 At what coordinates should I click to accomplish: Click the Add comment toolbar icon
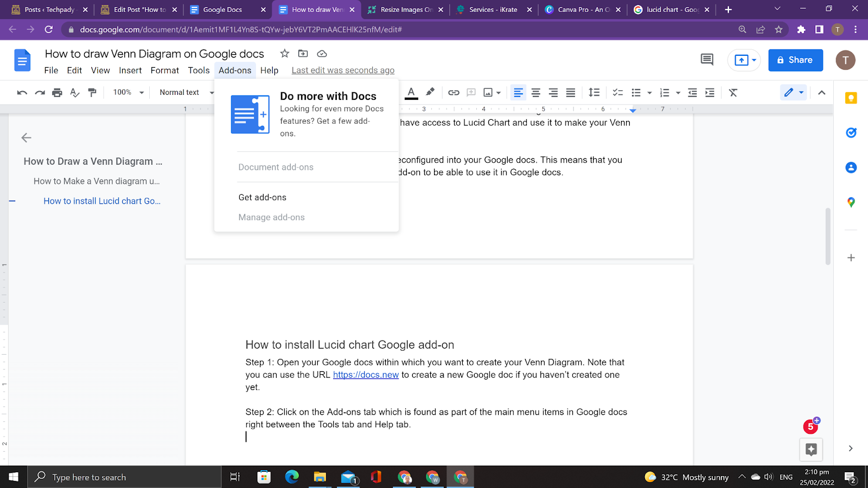[x=471, y=93]
